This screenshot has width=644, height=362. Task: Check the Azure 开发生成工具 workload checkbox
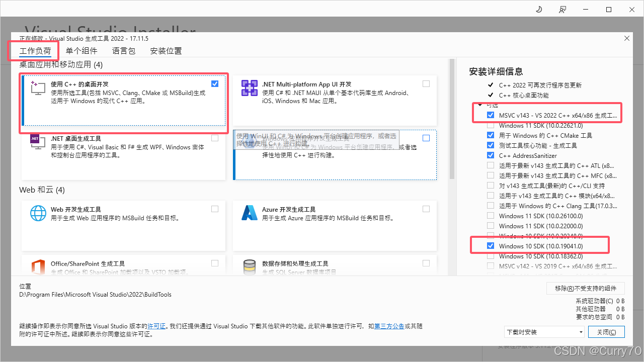coord(426,209)
